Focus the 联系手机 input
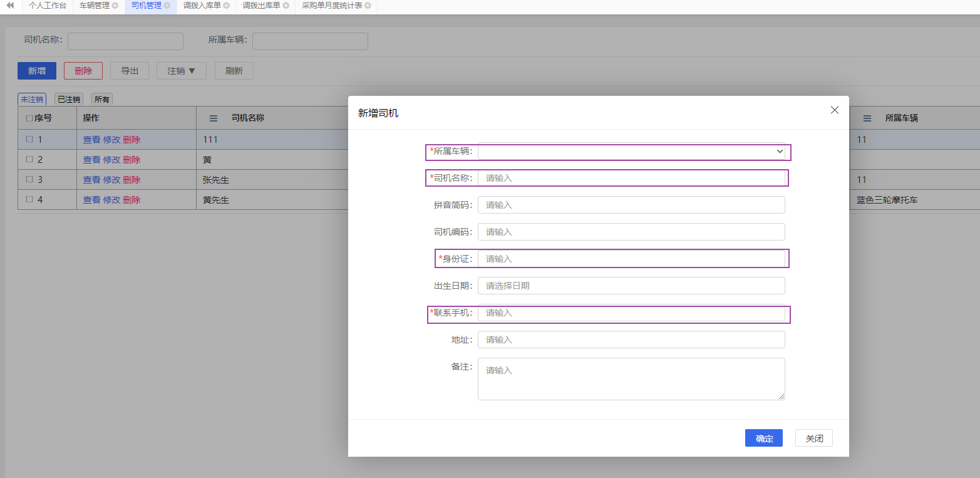Viewport: 980px width, 478px height. click(x=631, y=313)
